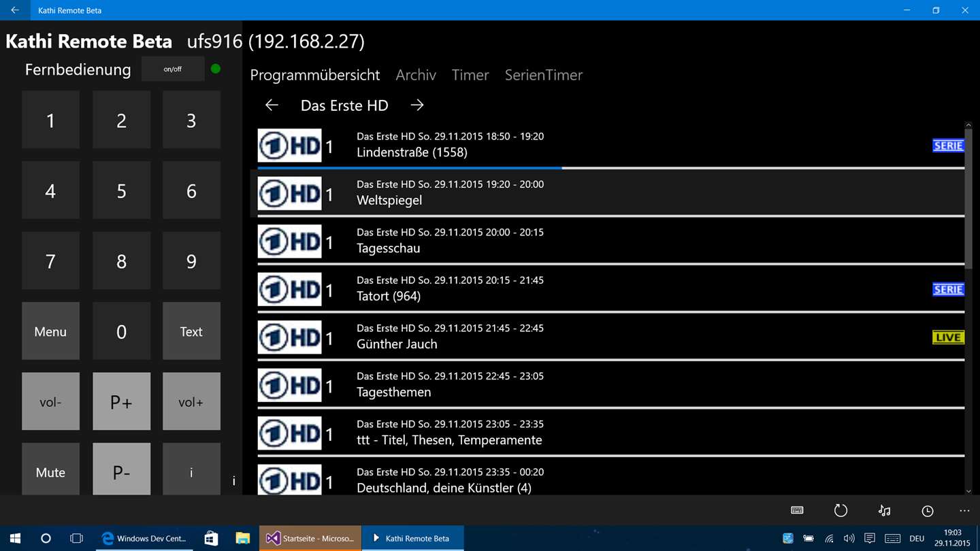Open volume icon in system tray
This screenshot has width=980, height=551.
pos(849,538)
